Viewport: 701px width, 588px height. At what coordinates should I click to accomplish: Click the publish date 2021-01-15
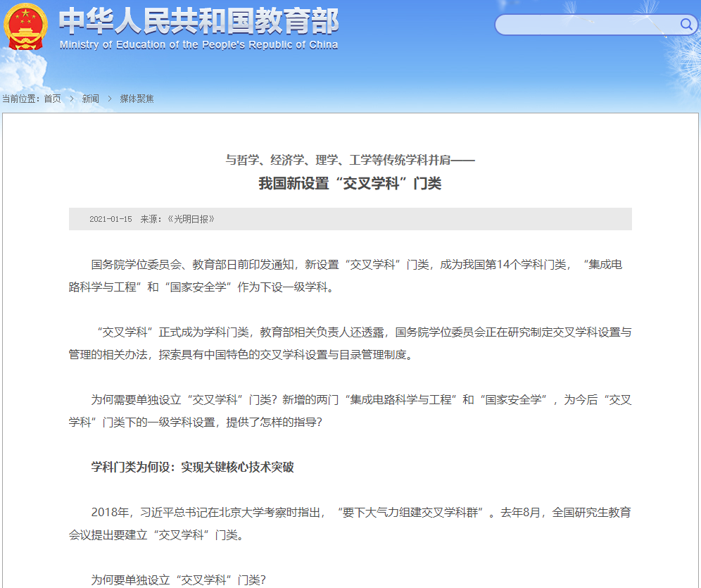click(110, 219)
